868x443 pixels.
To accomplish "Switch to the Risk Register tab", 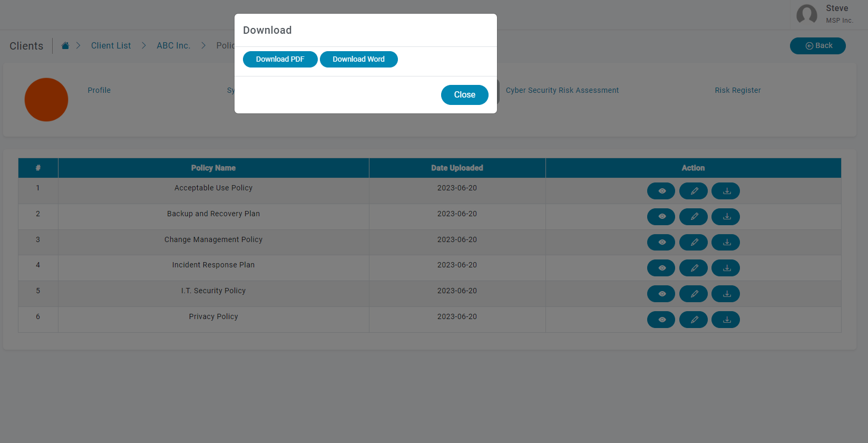I will pyautogui.click(x=737, y=90).
